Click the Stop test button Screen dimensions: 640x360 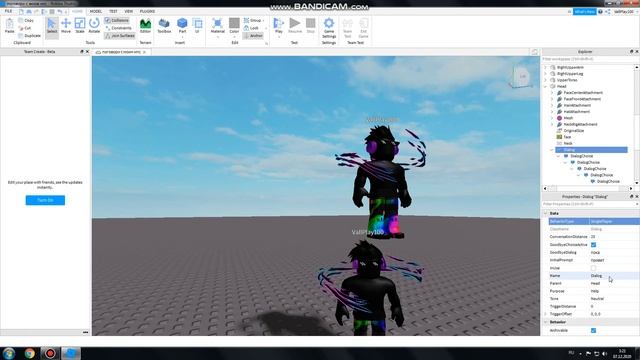click(311, 26)
